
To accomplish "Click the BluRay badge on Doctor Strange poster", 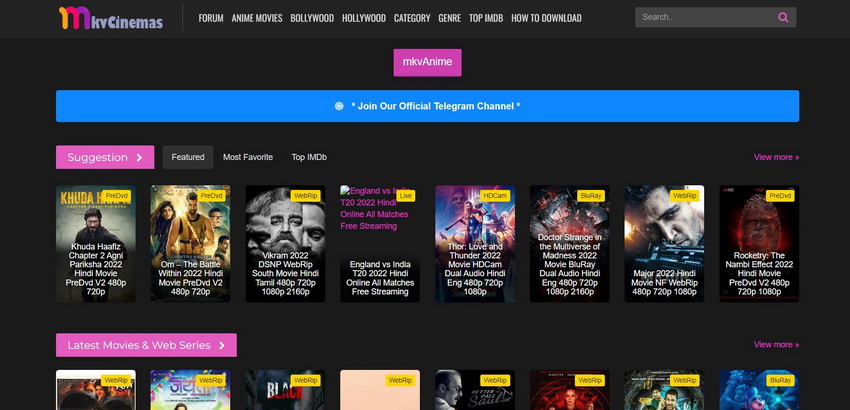I will pyautogui.click(x=590, y=196).
